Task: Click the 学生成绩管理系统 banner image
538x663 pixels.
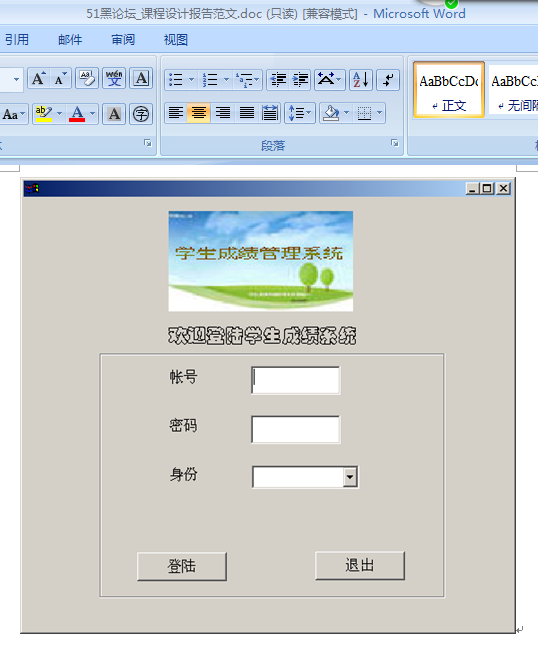Action: click(261, 261)
